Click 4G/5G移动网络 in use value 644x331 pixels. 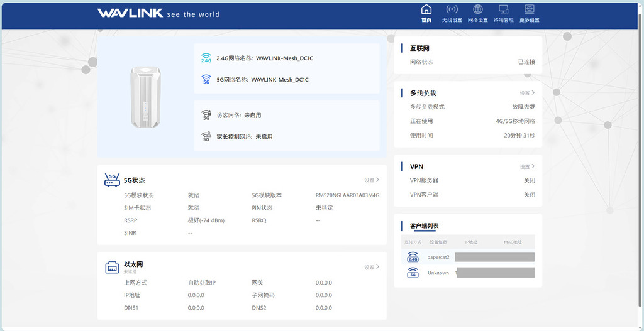[516, 121]
